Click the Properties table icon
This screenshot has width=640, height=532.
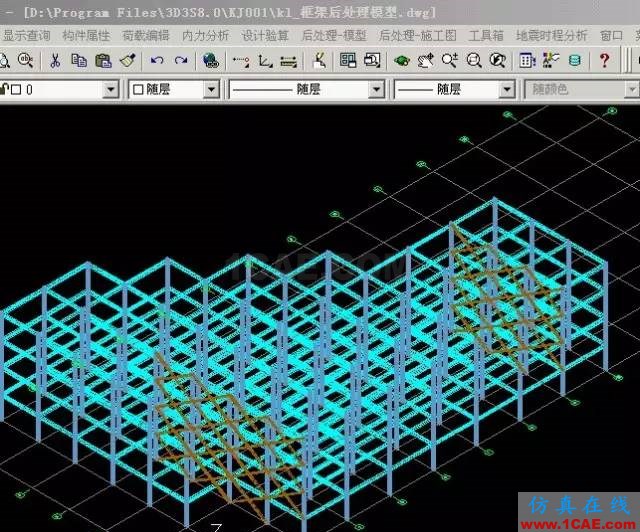pyautogui.click(x=527, y=61)
